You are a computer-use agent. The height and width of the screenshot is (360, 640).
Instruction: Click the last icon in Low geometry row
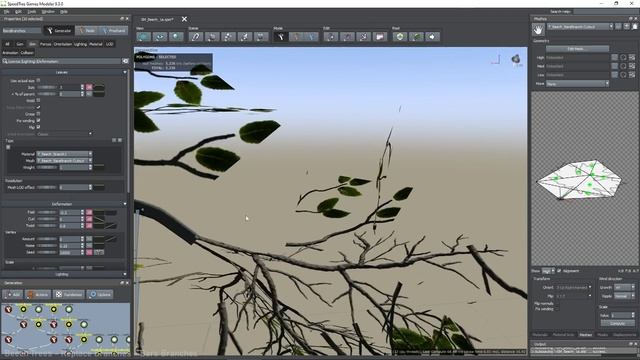pos(632,75)
